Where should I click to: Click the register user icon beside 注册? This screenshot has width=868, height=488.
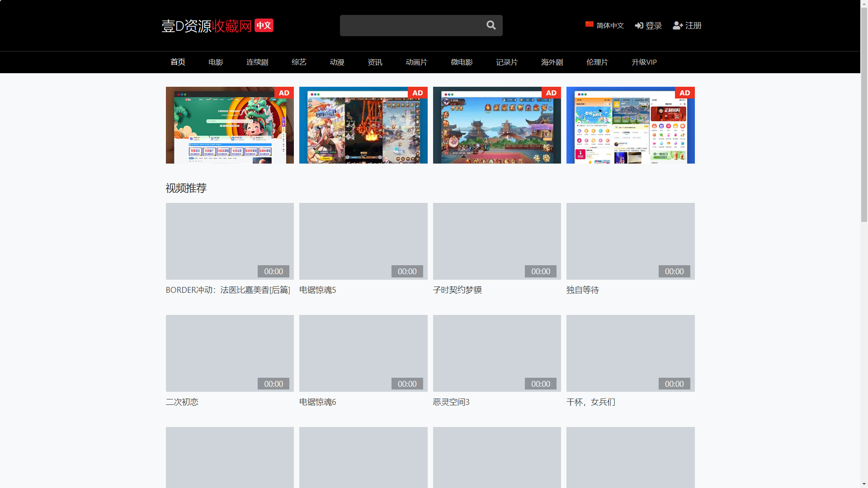click(677, 25)
